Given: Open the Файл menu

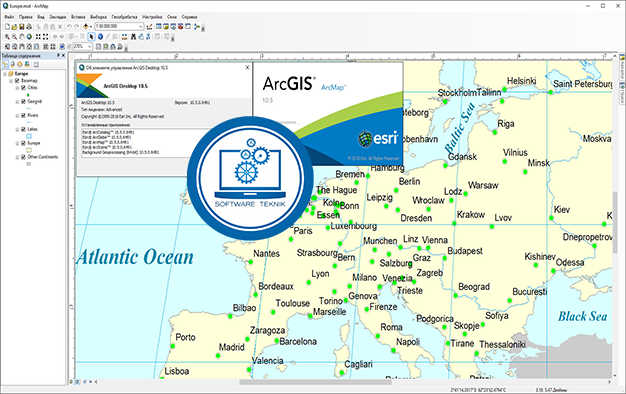Looking at the screenshot, I should click(9, 17).
